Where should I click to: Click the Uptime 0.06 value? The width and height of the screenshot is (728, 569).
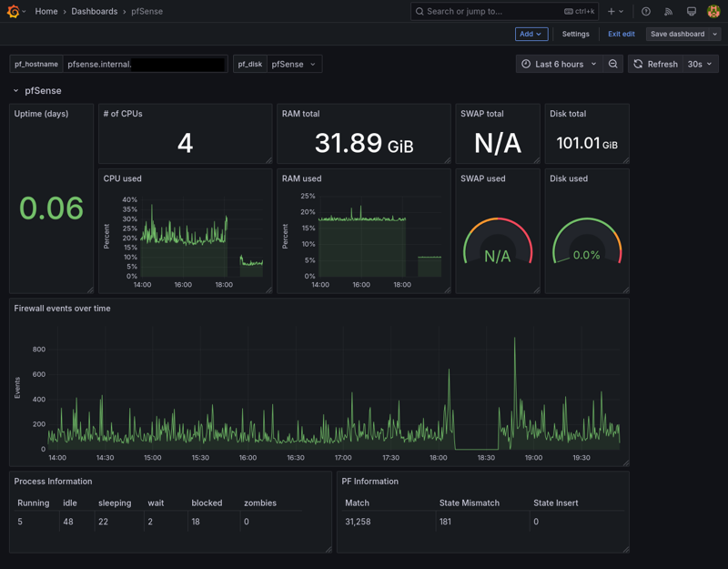[51, 208]
